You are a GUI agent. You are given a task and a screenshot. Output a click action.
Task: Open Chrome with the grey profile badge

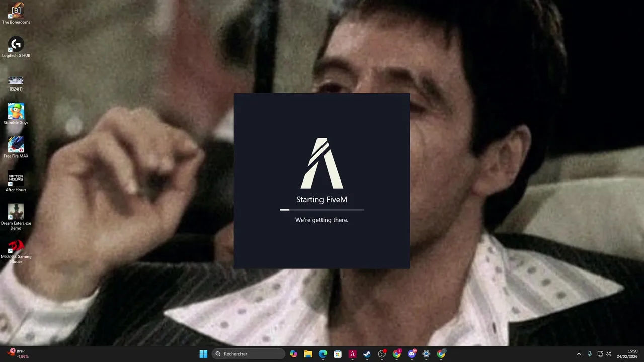441,354
